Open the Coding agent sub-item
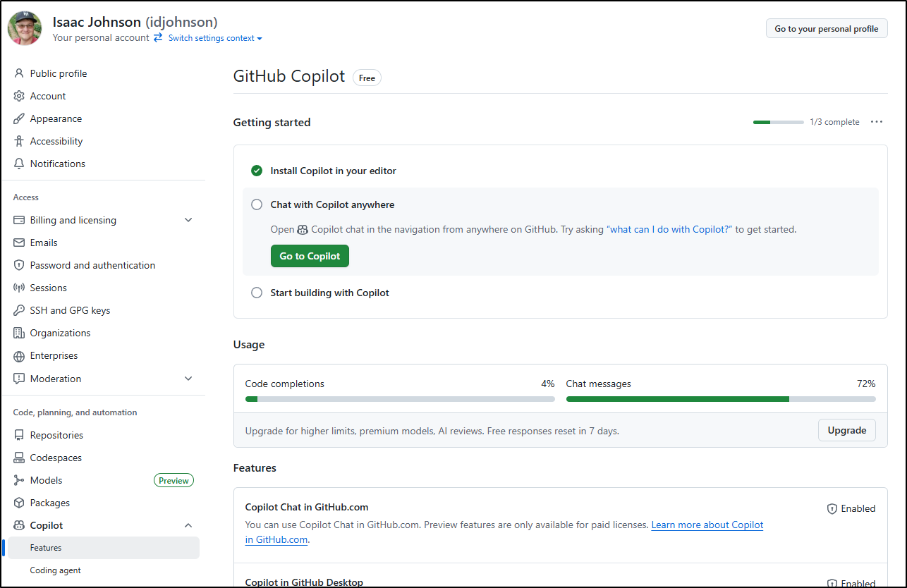 (55, 570)
